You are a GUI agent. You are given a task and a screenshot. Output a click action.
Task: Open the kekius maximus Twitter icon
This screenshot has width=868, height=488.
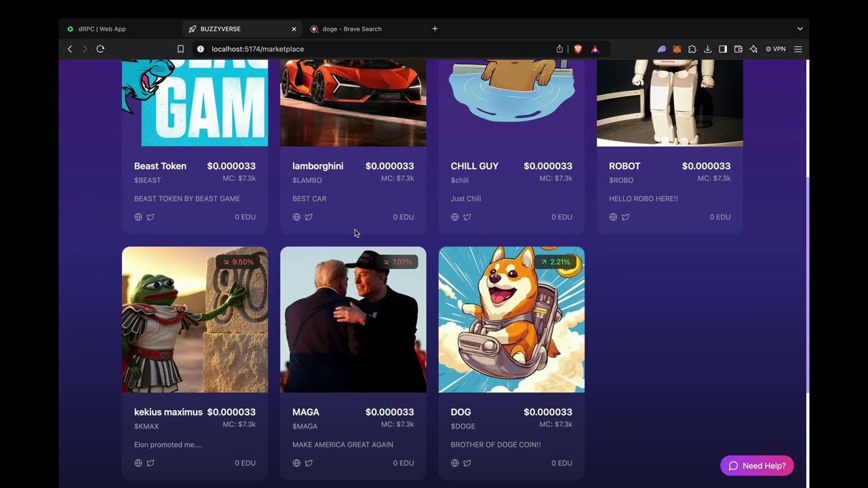151,463
